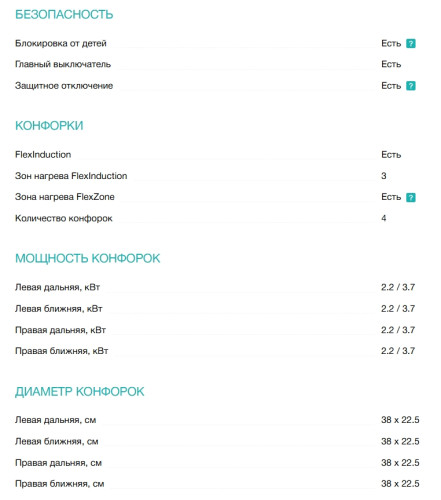
Task: Click the Количество конфорок label
Action: (x=64, y=218)
